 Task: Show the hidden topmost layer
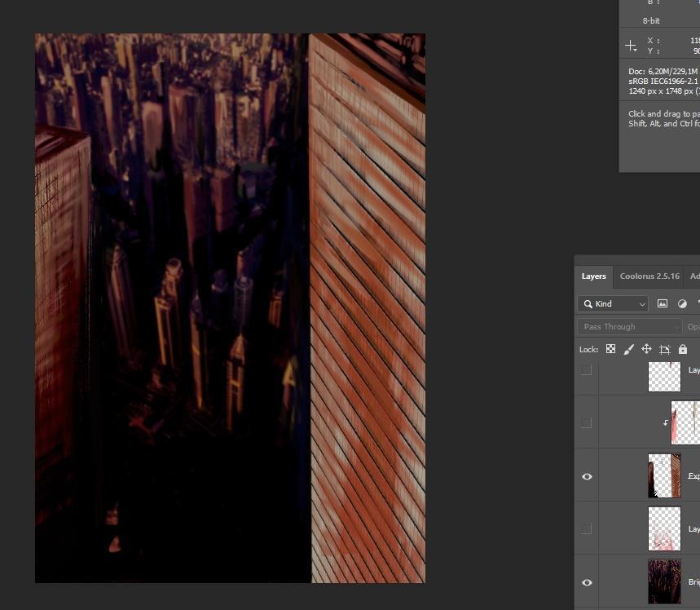[x=587, y=370]
